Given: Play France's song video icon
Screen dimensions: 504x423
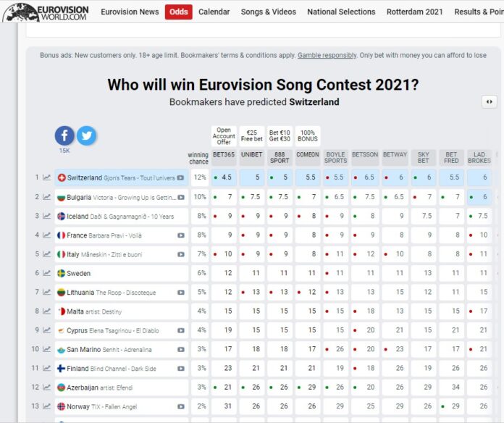Looking at the screenshot, I should (x=181, y=235).
